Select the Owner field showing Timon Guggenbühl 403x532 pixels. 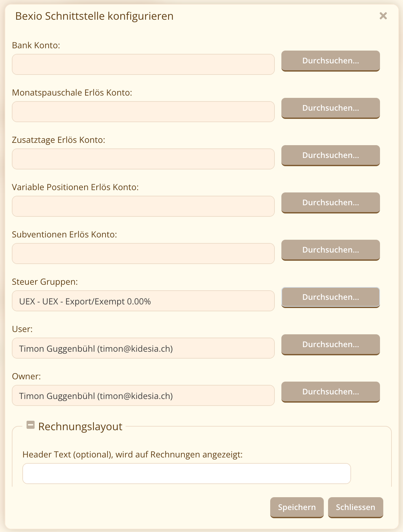point(143,395)
